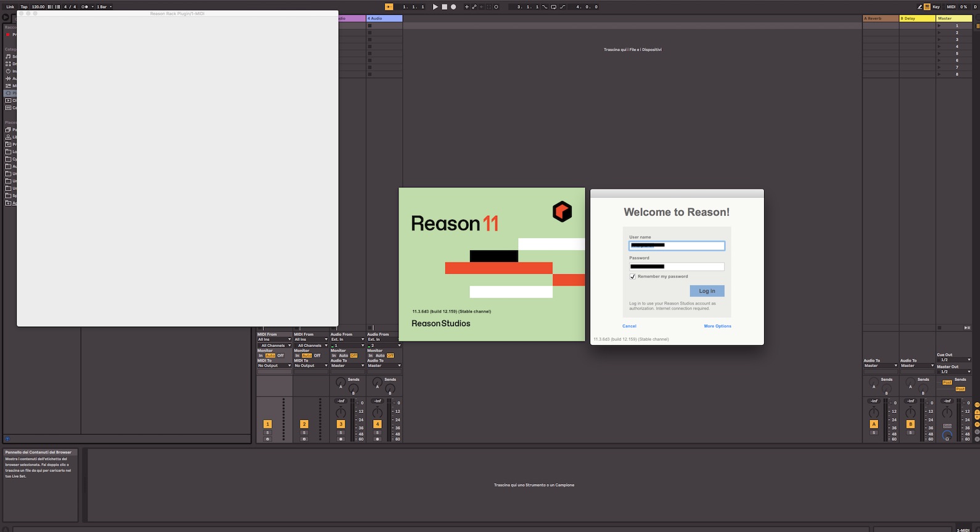Click the 4 / 4 time signature
This screenshot has height=532, width=980.
(70, 7)
